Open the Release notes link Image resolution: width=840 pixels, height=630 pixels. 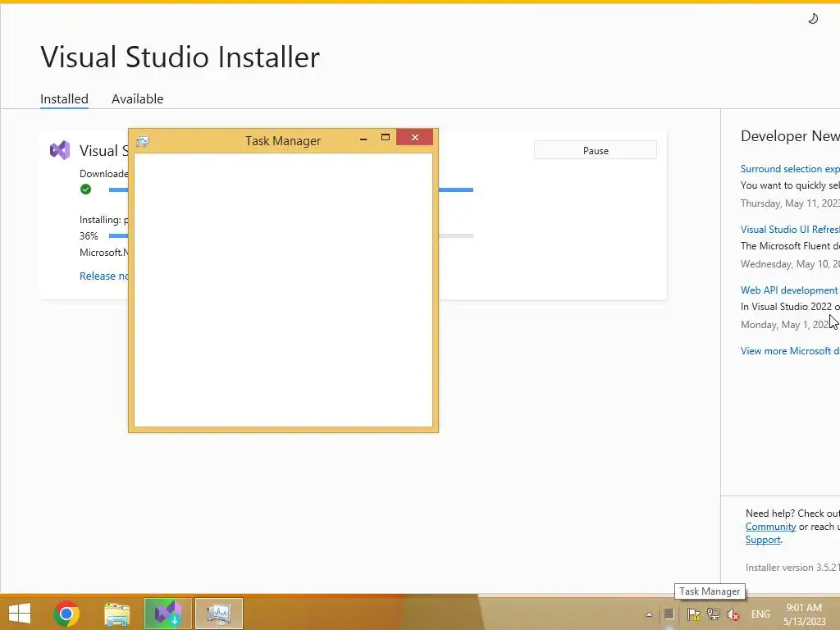(104, 276)
